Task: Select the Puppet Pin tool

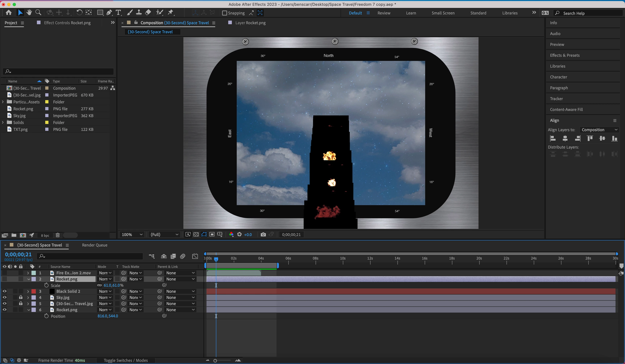Action: (x=171, y=12)
